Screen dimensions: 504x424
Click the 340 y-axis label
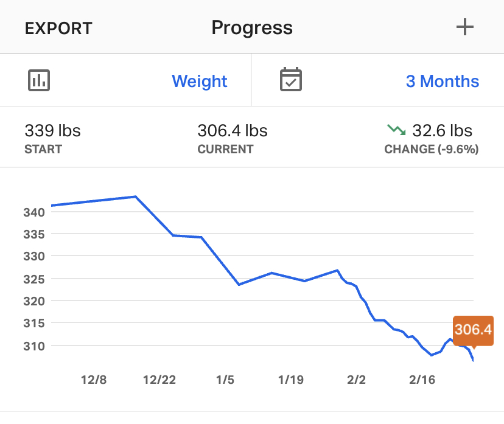(35, 212)
